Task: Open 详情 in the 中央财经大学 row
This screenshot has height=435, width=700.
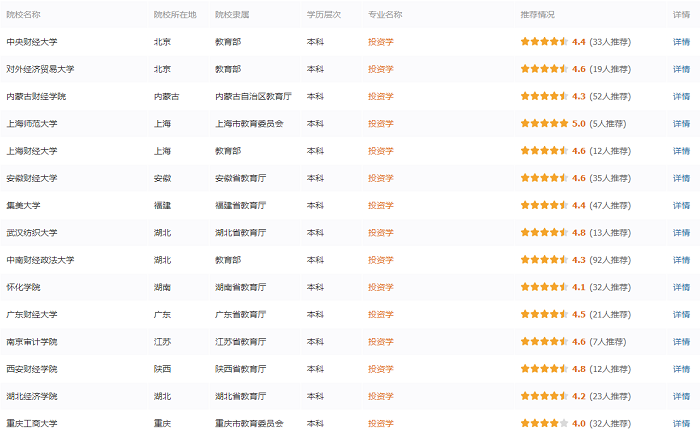Action: (681, 42)
